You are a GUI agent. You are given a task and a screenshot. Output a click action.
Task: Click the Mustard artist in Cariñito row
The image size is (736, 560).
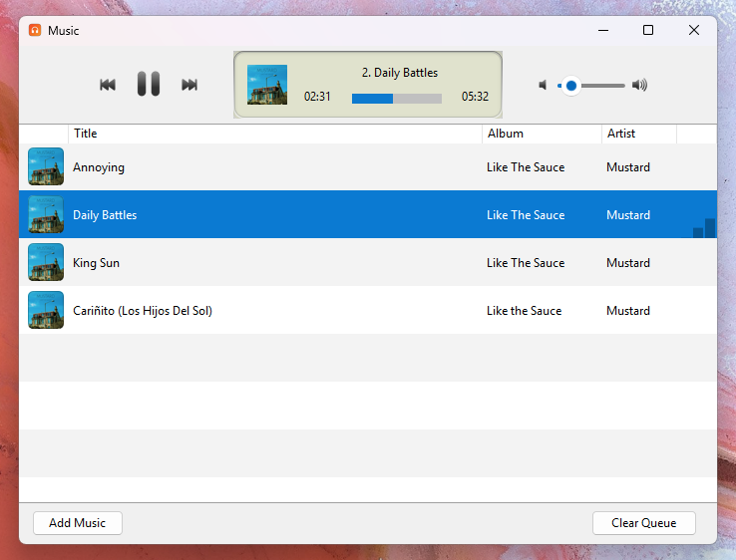pyautogui.click(x=628, y=311)
